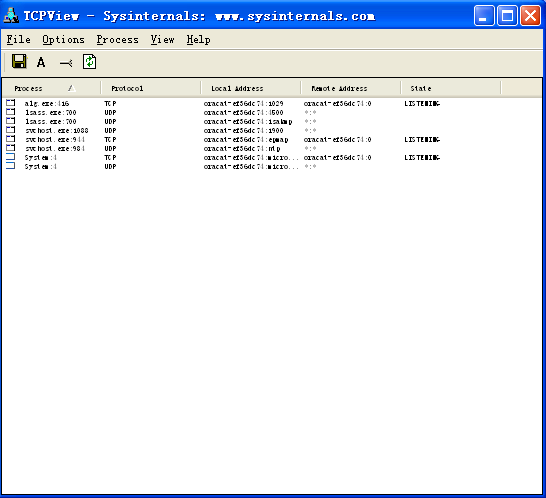Click the TCPView app icon in title bar
The width and height of the screenshot is (546, 498).
pos(11,15)
